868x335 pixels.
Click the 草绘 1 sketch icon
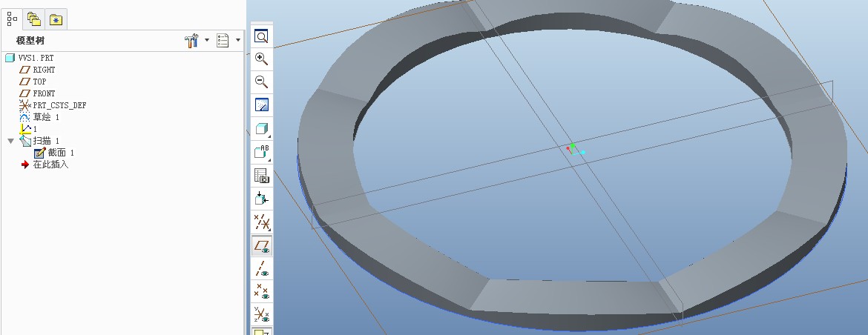[x=24, y=116]
